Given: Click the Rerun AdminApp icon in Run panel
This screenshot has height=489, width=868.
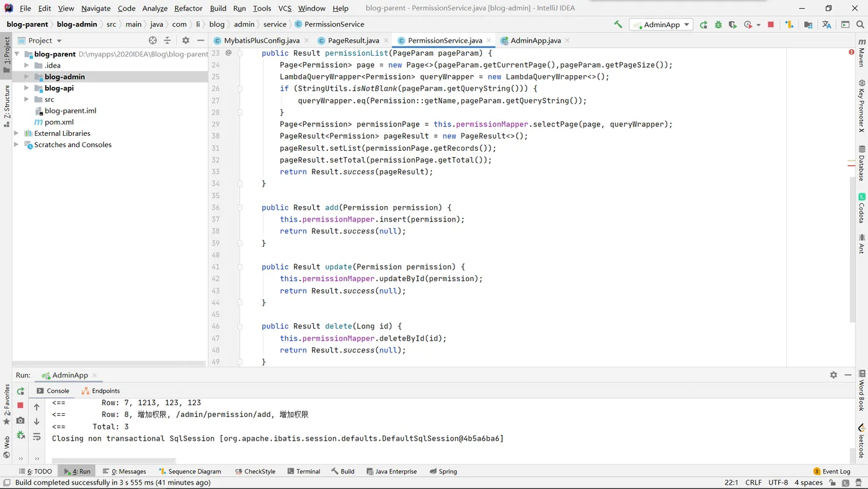Looking at the screenshot, I should click(x=20, y=391).
